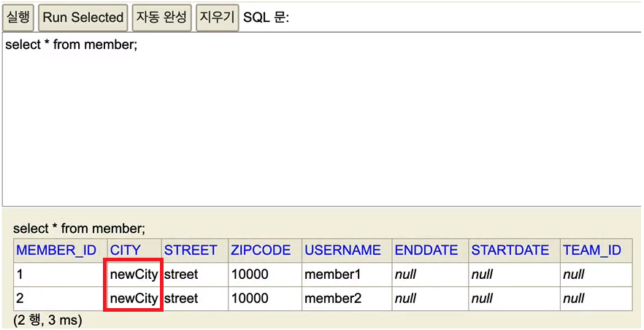Click null STARTDATE cell in member2 row
The image size is (644, 330).
[x=514, y=299]
